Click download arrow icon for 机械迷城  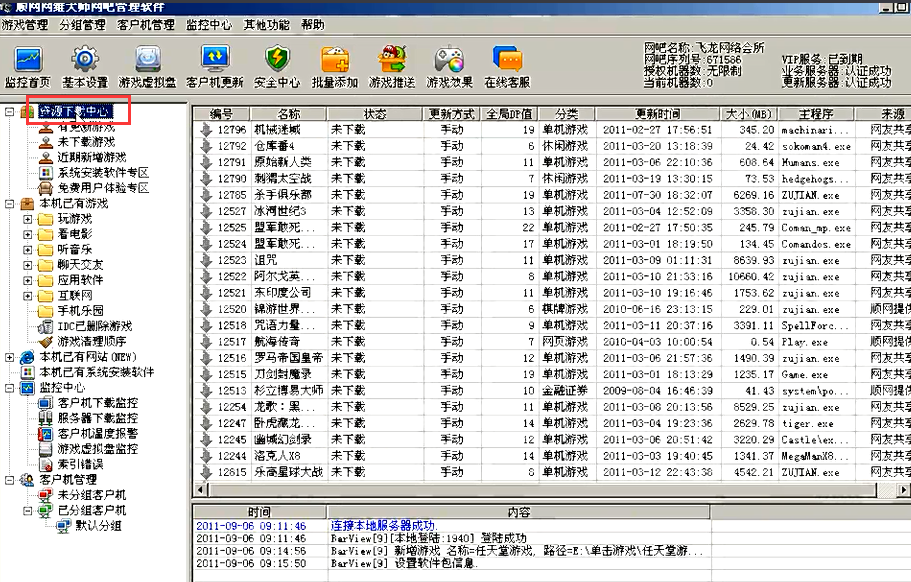pos(205,130)
